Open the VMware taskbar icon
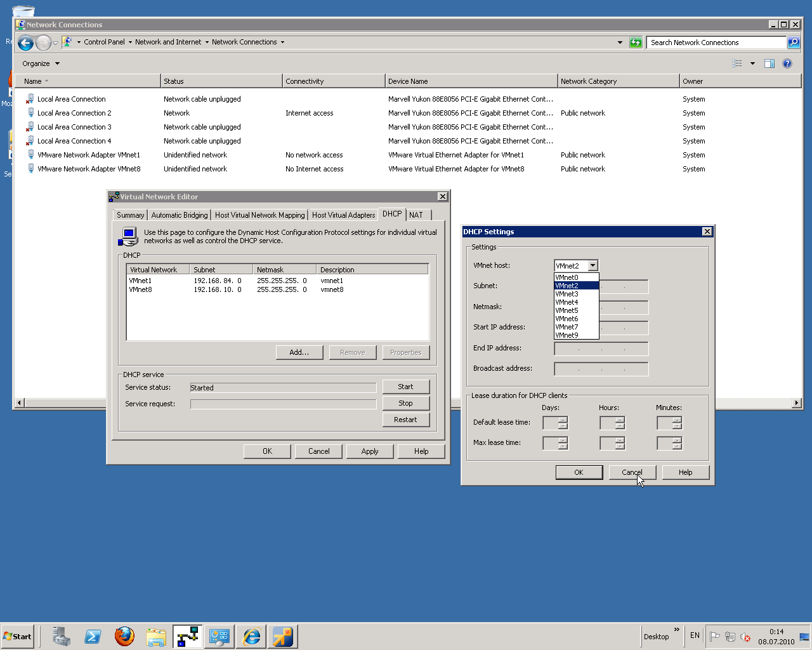The height and width of the screenshot is (650, 812). click(x=283, y=636)
